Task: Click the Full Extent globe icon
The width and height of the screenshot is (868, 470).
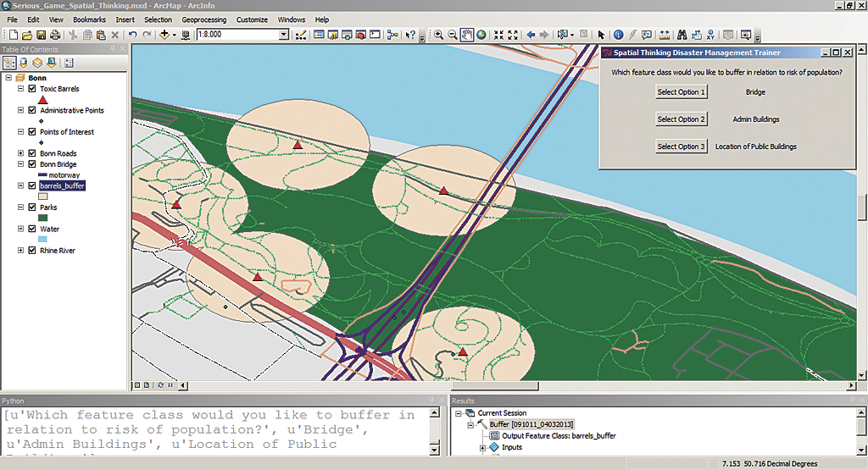Action: click(481, 35)
